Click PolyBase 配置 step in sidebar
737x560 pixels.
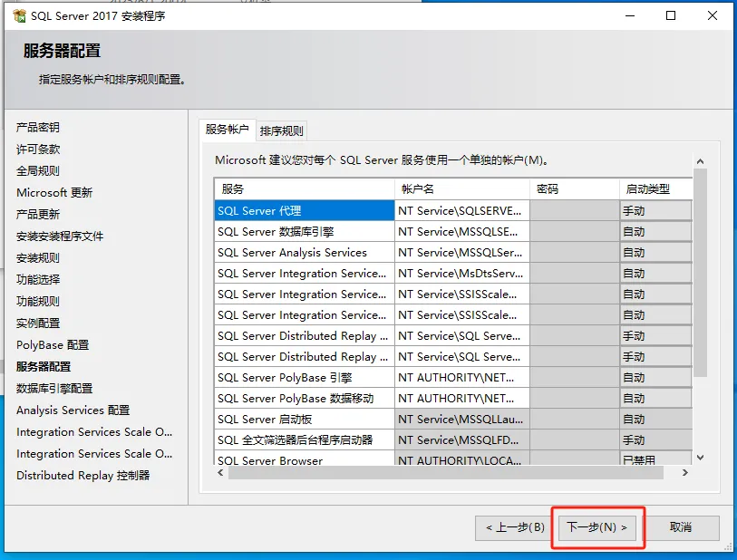click(53, 345)
